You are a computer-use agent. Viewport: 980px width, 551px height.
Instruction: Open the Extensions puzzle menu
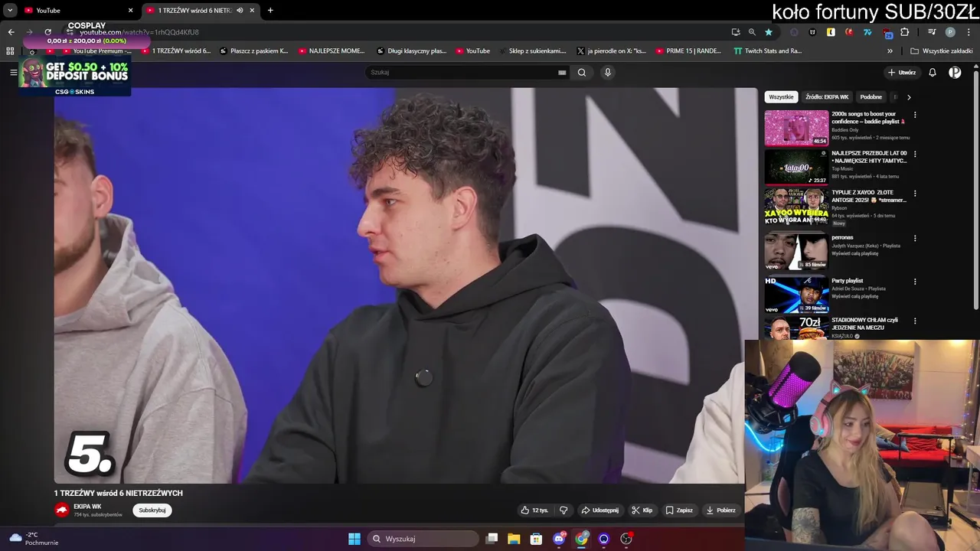[x=904, y=32]
